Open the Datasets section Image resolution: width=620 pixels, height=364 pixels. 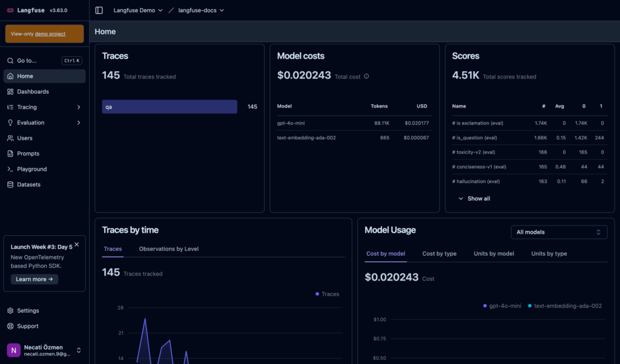(29, 184)
